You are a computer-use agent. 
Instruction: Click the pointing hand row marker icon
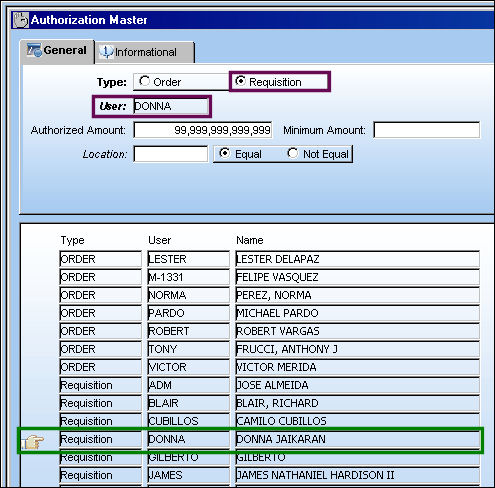pyautogui.click(x=33, y=442)
